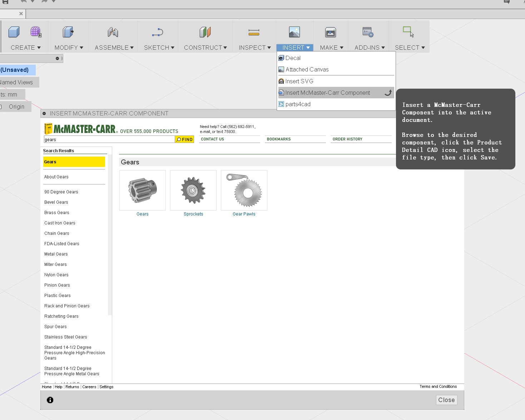The image size is (525, 420).
Task: Click the Make tool icon
Action: pos(330,32)
